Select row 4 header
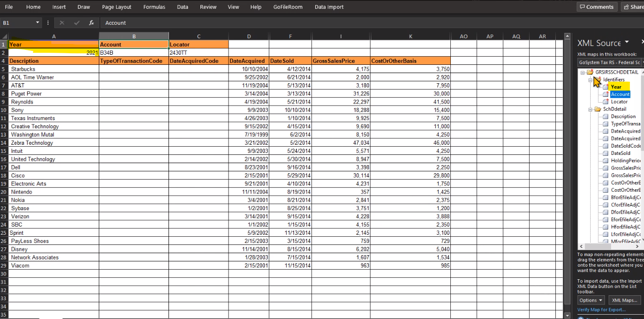Image resolution: width=644 pixels, height=319 pixels. tap(4, 61)
